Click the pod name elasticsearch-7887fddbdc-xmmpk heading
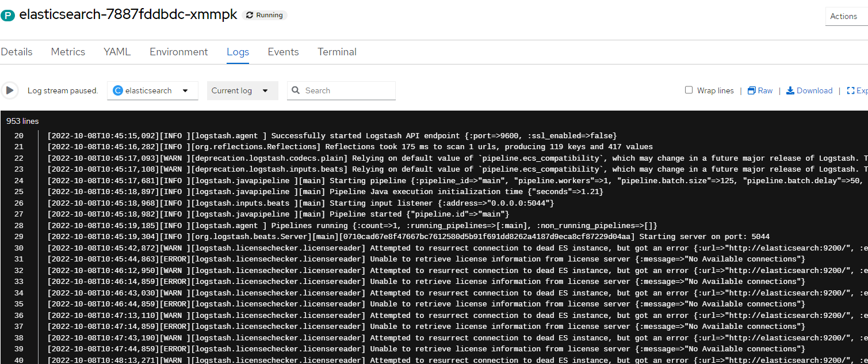The image size is (868, 364). 128,15
